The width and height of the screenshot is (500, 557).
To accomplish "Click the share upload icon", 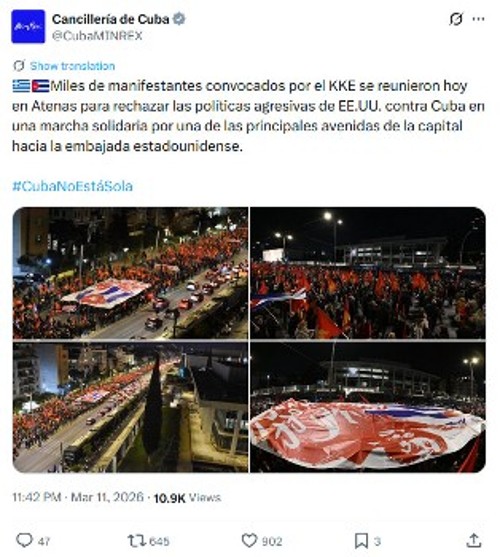I will tap(474, 540).
